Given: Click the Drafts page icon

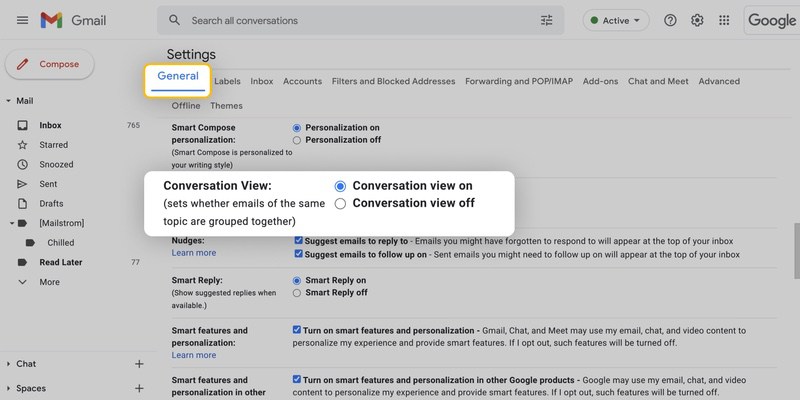Looking at the screenshot, I should pyautogui.click(x=22, y=204).
